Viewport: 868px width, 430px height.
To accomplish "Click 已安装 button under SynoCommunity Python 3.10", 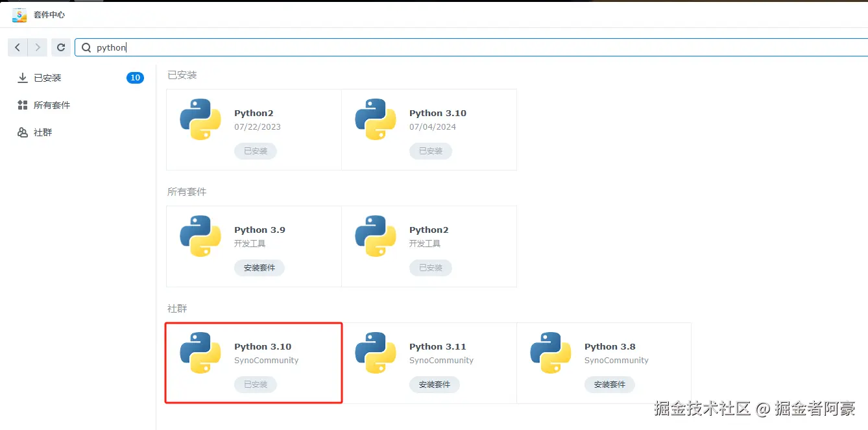I will click(256, 385).
